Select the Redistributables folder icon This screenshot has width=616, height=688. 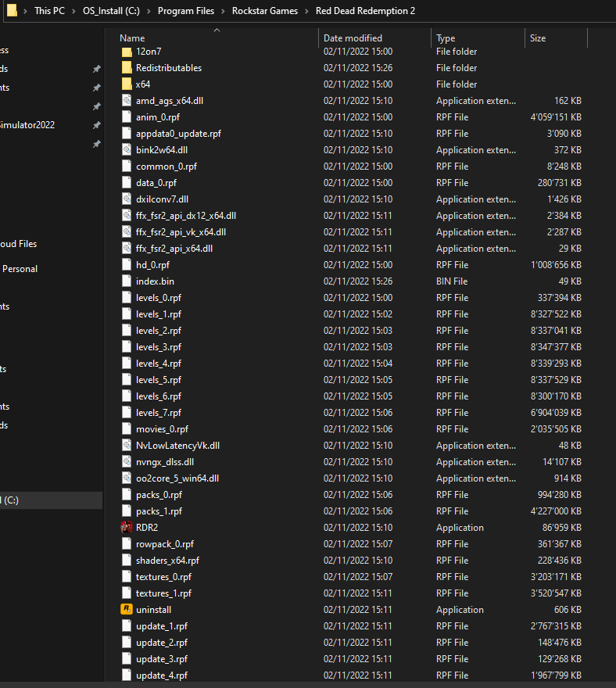tap(127, 68)
